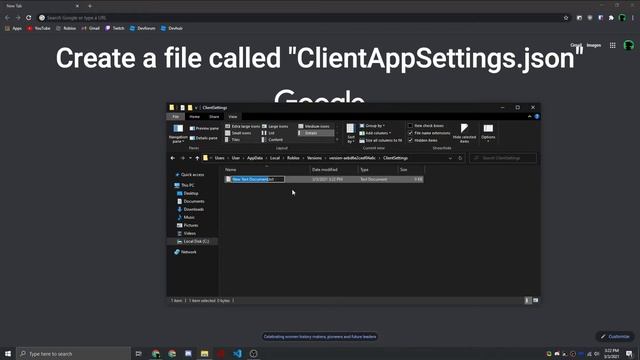Viewport: 640px width, 360px height.
Task: Click AppData in the address path
Action: [255, 158]
